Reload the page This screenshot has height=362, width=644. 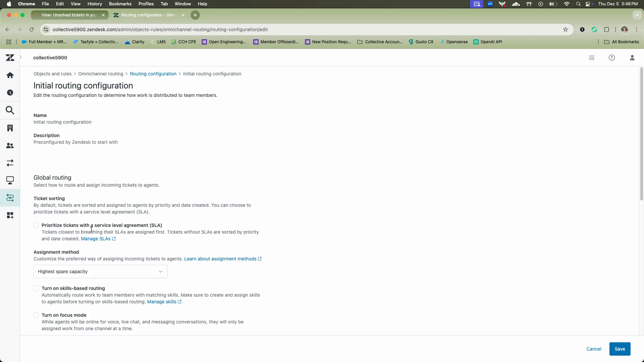pyautogui.click(x=32, y=29)
